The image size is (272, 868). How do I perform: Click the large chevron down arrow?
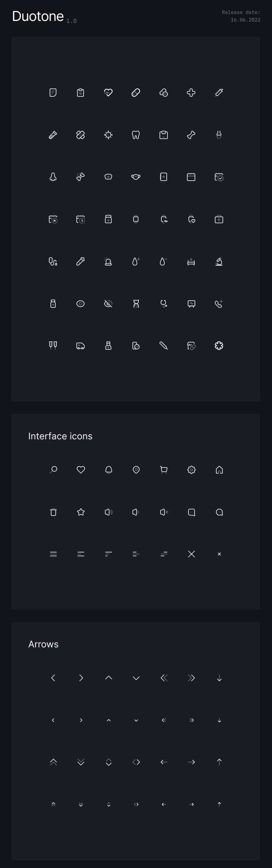(x=136, y=678)
